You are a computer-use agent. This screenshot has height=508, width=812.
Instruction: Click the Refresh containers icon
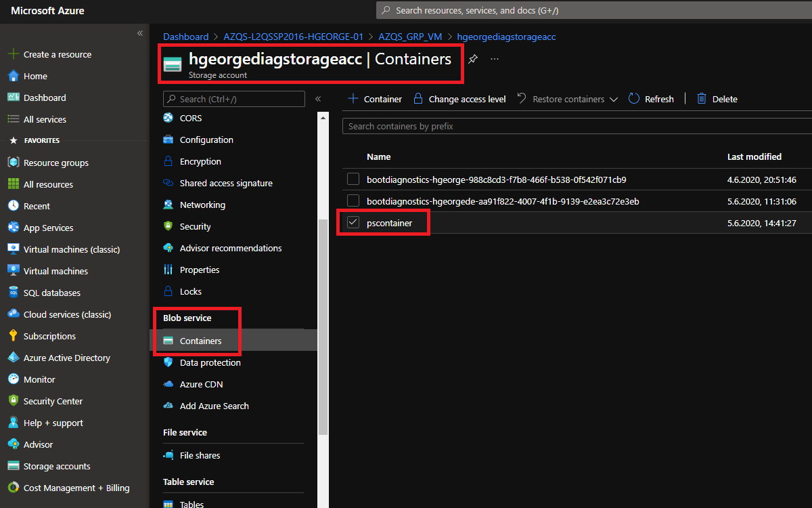[634, 99]
